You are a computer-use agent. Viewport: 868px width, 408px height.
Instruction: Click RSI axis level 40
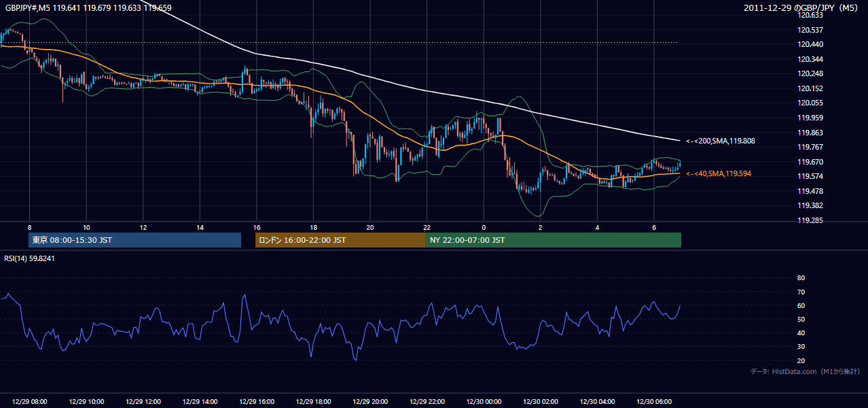[801, 333]
